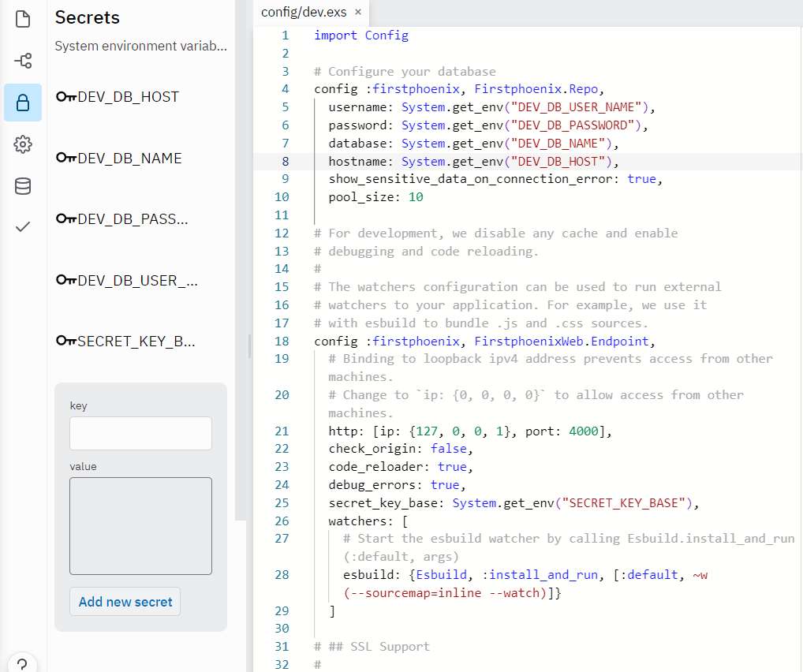
Task: Open the connections graph panel icon
Action: point(22,60)
